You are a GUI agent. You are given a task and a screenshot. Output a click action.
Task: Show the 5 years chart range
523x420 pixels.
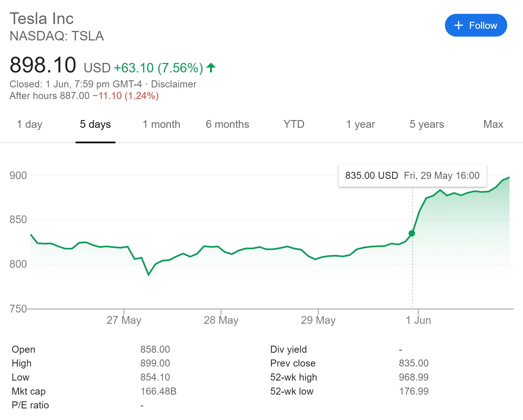[x=427, y=124]
